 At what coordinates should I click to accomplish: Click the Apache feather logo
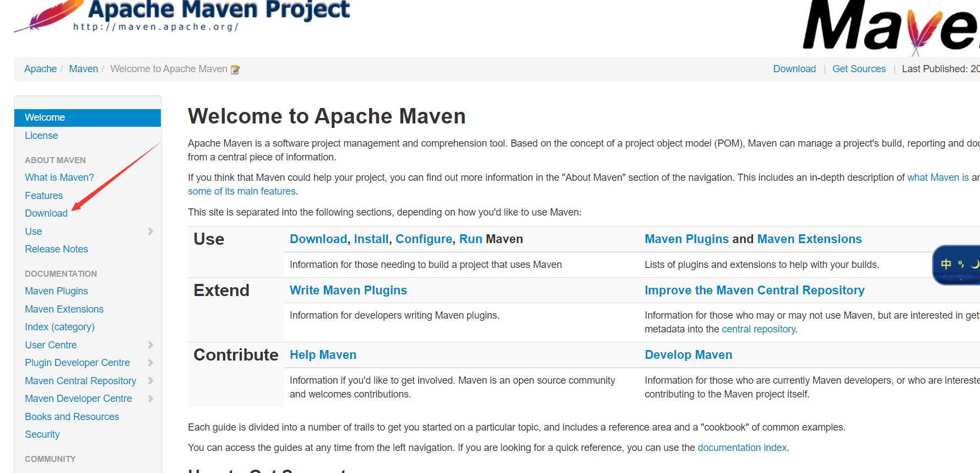pos(48,17)
